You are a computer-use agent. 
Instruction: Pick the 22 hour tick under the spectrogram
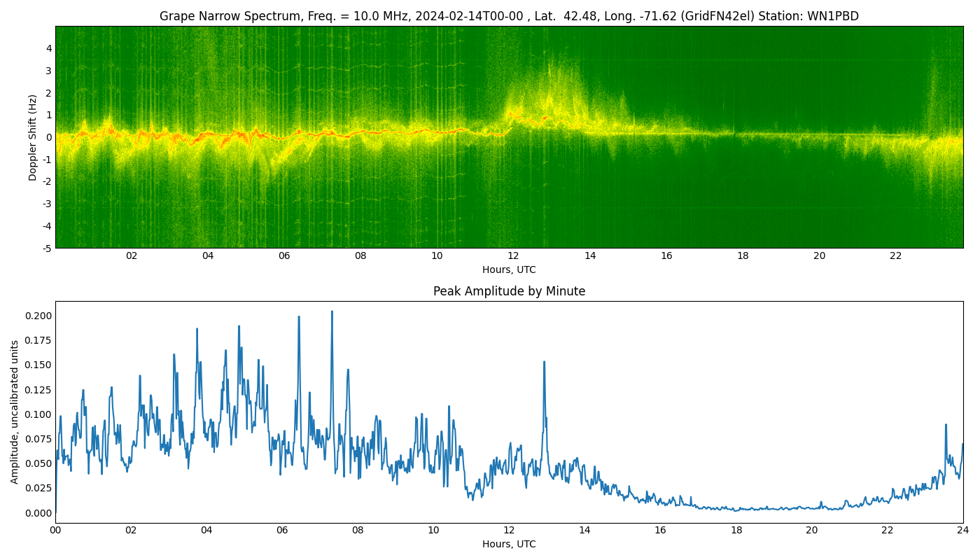point(895,256)
